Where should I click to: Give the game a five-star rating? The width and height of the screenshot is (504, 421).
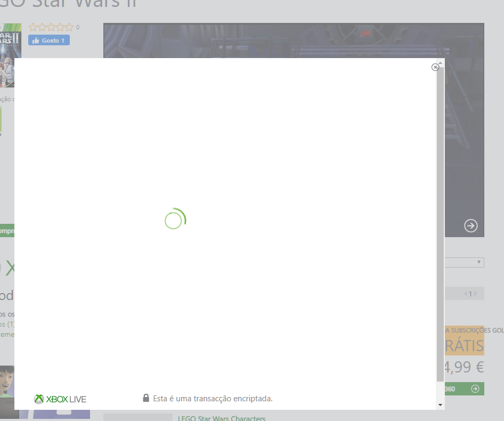tap(69, 27)
